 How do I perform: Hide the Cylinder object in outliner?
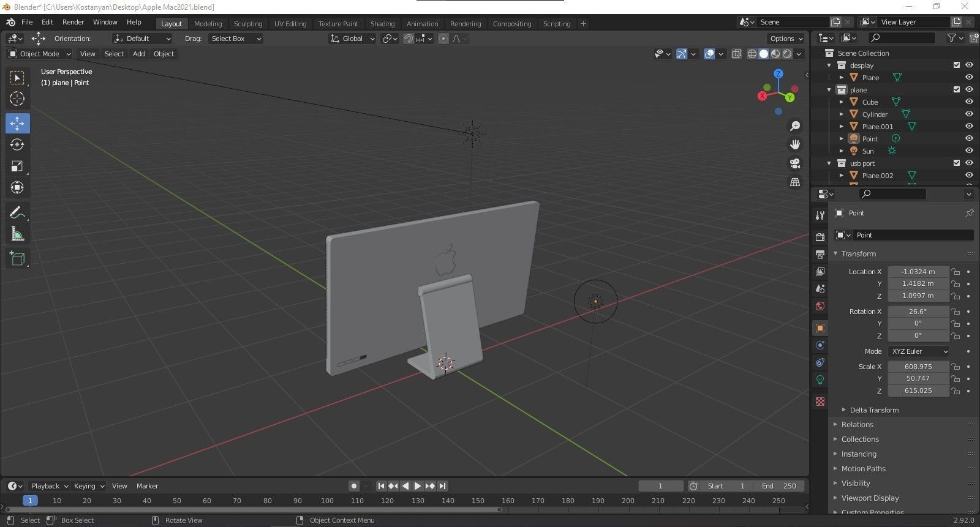969,114
